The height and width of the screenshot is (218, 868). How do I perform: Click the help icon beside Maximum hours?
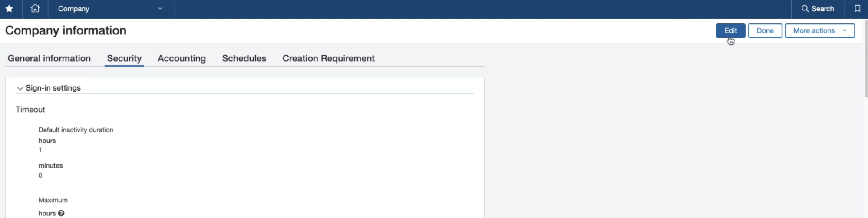[x=61, y=213]
